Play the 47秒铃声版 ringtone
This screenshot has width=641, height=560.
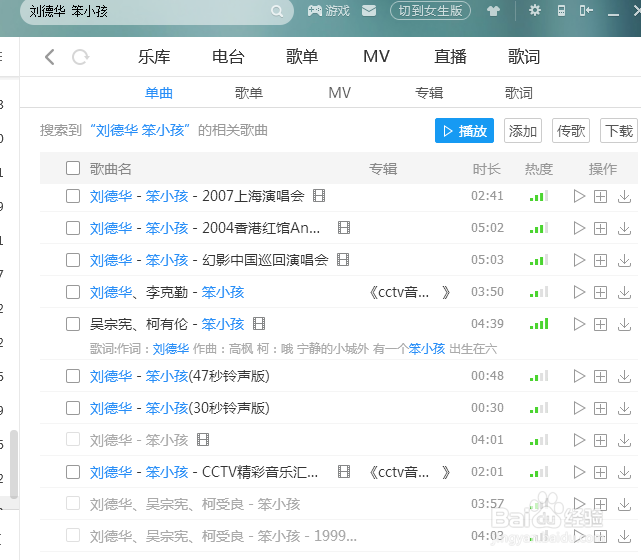579,376
